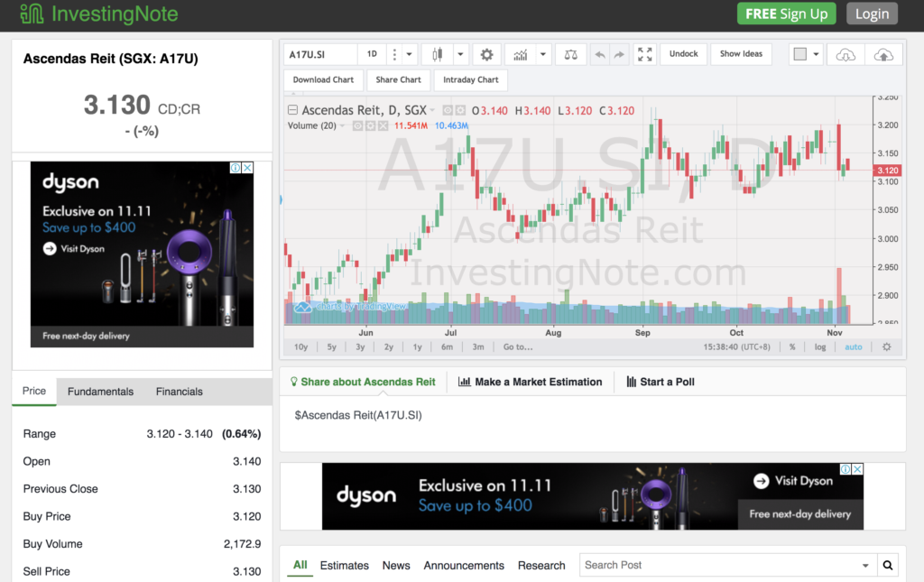Open chart properties gear in toolbar
The width and height of the screenshot is (924, 582).
click(486, 55)
